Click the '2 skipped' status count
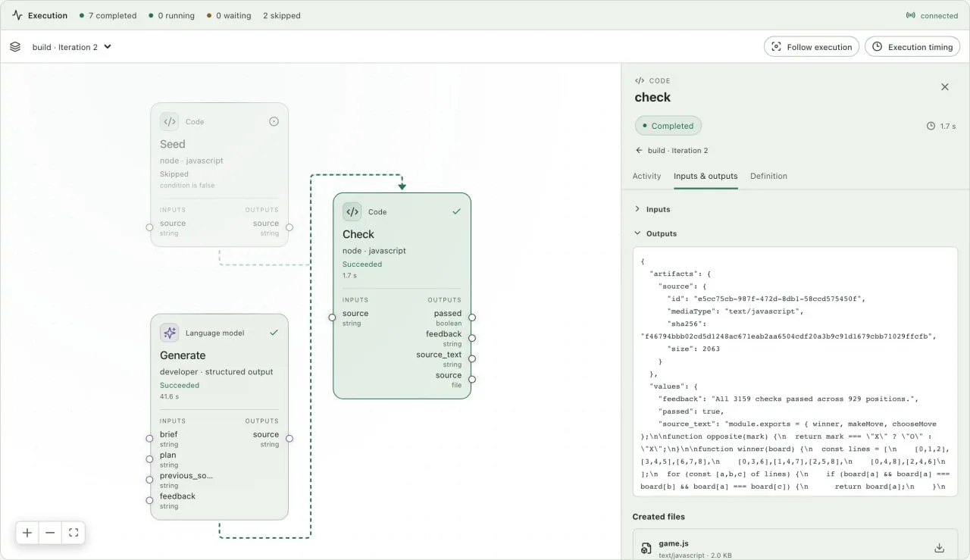The width and height of the screenshot is (970, 560). click(x=282, y=15)
